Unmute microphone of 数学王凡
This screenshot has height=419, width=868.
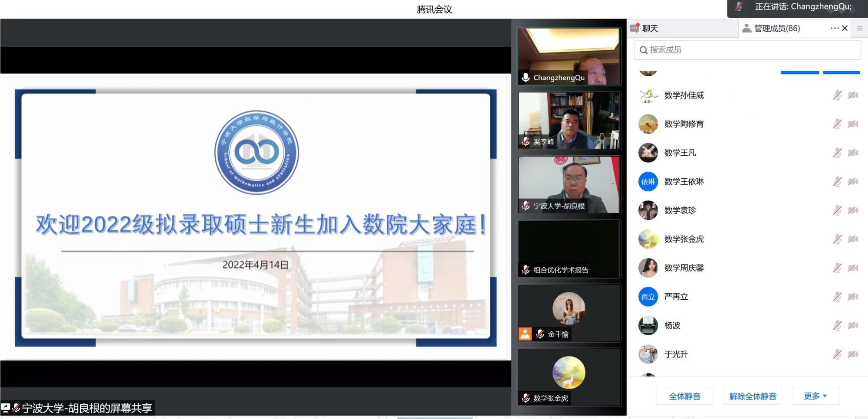pyautogui.click(x=837, y=153)
